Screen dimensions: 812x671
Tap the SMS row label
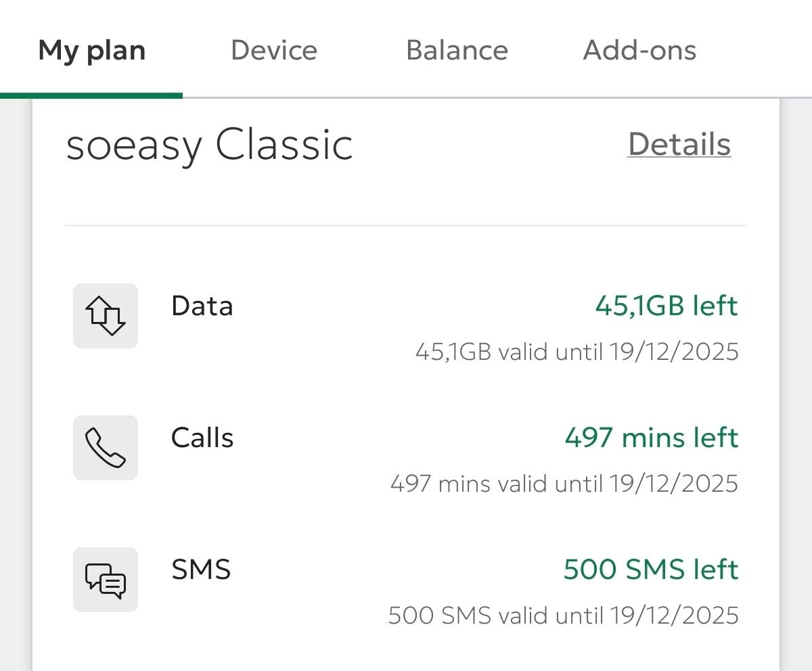[x=201, y=570]
